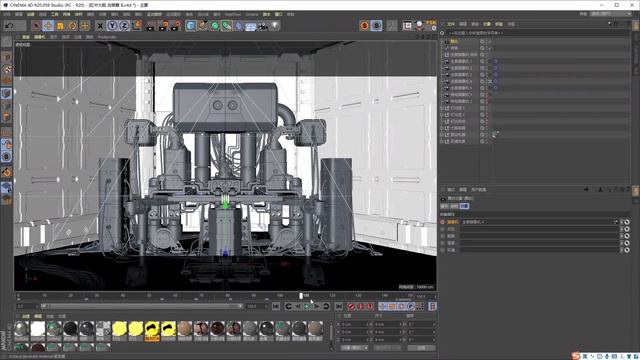
Task: Expand the first collapsed group in object tree
Action: pos(442,108)
